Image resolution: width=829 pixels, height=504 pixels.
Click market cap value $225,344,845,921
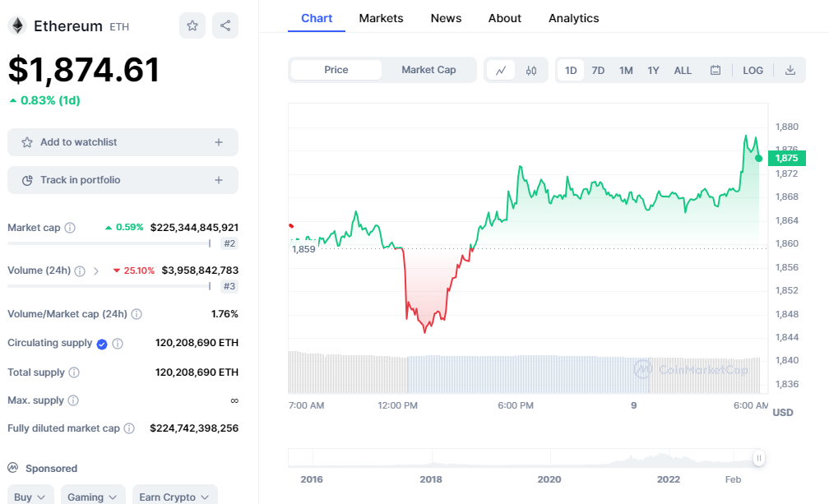point(194,228)
